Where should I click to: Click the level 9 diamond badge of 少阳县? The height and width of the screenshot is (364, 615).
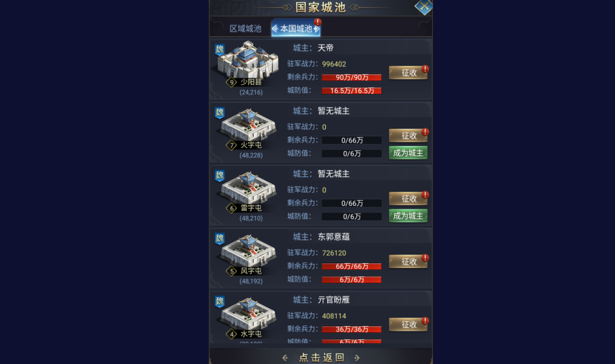point(232,82)
